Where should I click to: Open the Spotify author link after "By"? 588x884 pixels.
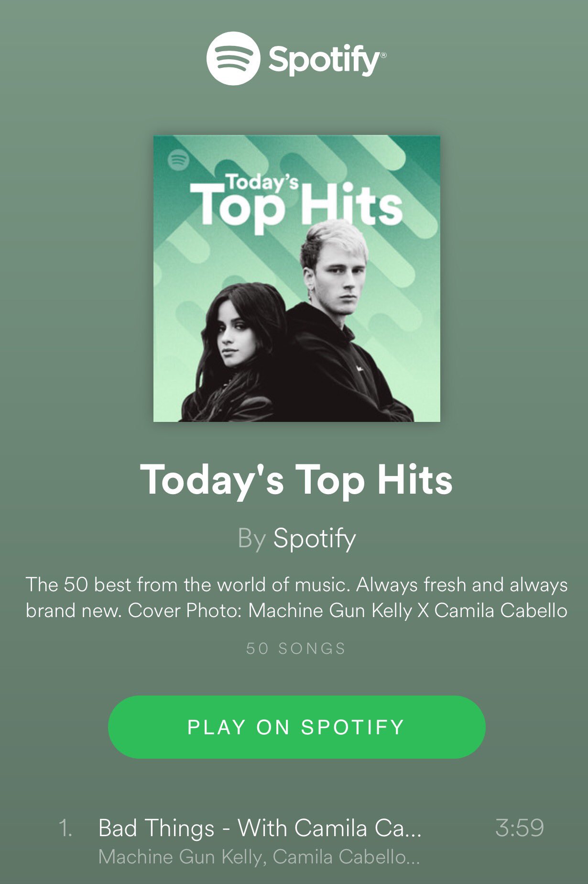pos(315,539)
